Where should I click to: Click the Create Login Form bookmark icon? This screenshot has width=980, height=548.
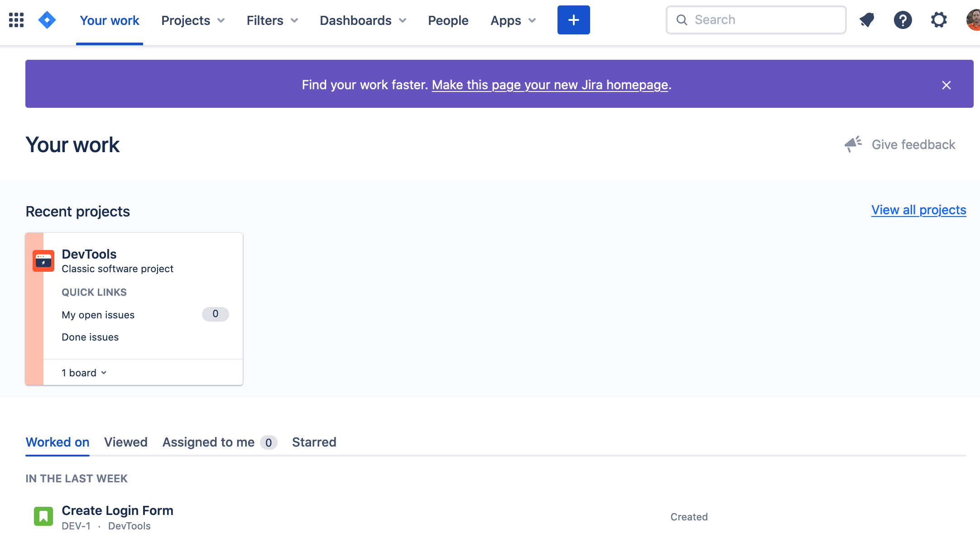pyautogui.click(x=43, y=516)
